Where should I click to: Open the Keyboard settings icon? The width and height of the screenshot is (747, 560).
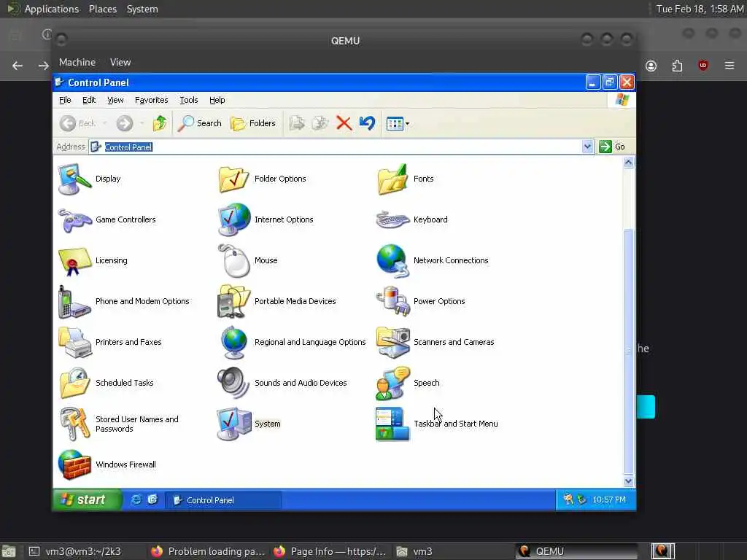pyautogui.click(x=392, y=220)
